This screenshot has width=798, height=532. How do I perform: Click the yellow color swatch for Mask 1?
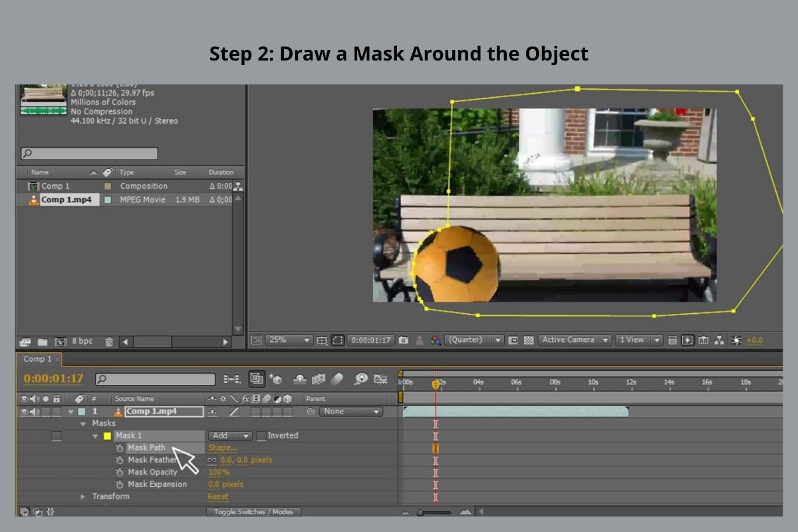(x=106, y=436)
